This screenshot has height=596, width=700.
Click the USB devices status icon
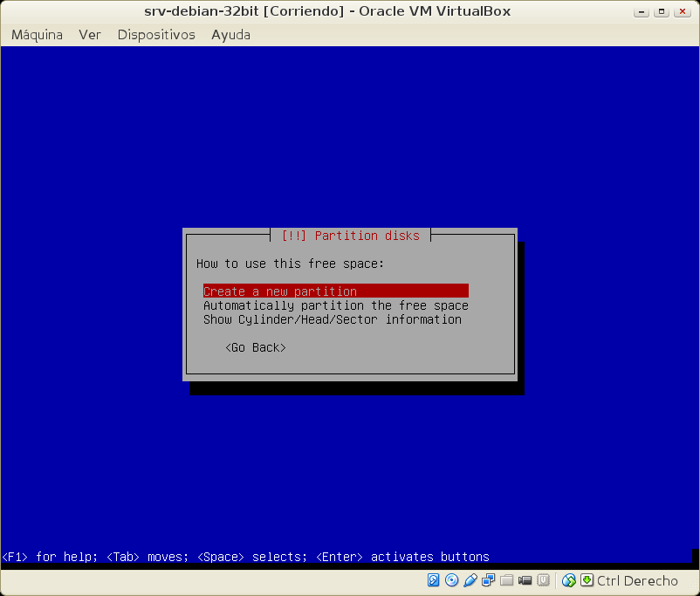(470, 580)
